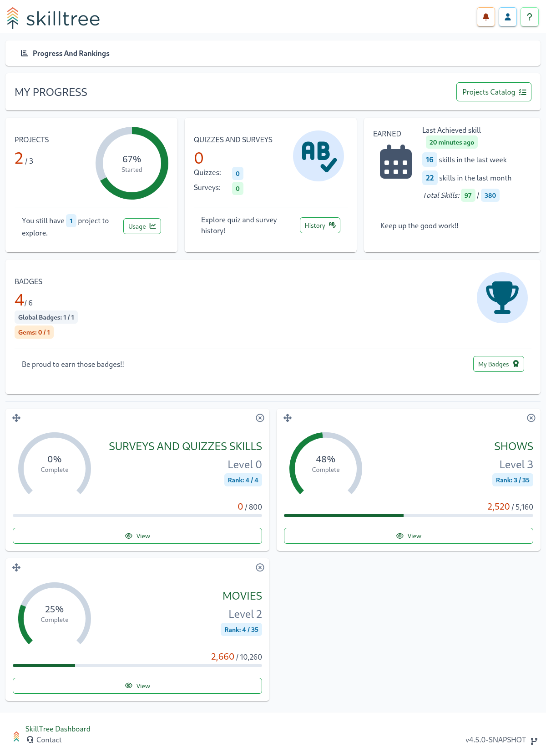Screen dimensions: 546x756
Task: Click the Shows progress bar
Action: (409, 516)
